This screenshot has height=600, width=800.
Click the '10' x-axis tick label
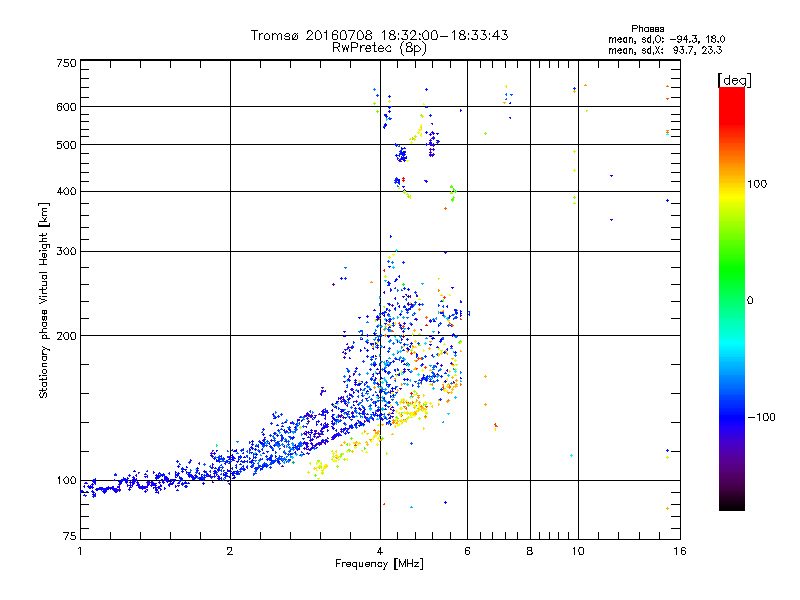(x=578, y=551)
